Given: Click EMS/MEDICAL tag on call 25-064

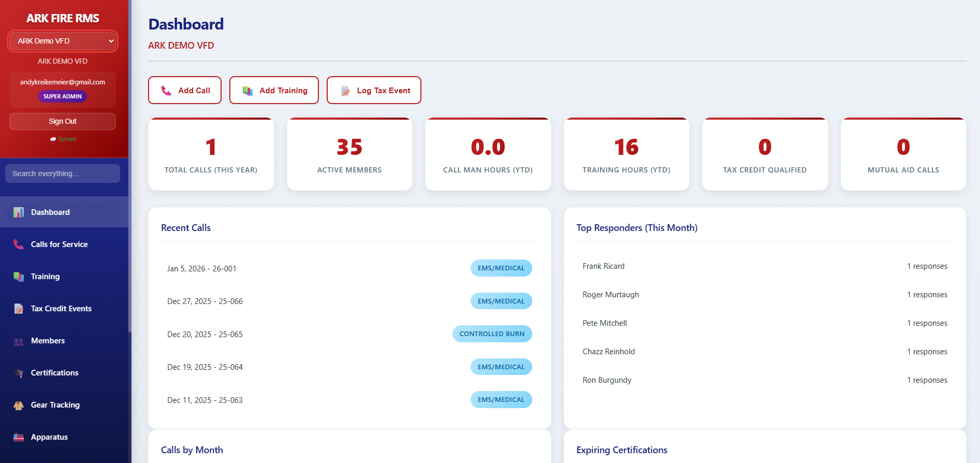Looking at the screenshot, I should click(501, 367).
